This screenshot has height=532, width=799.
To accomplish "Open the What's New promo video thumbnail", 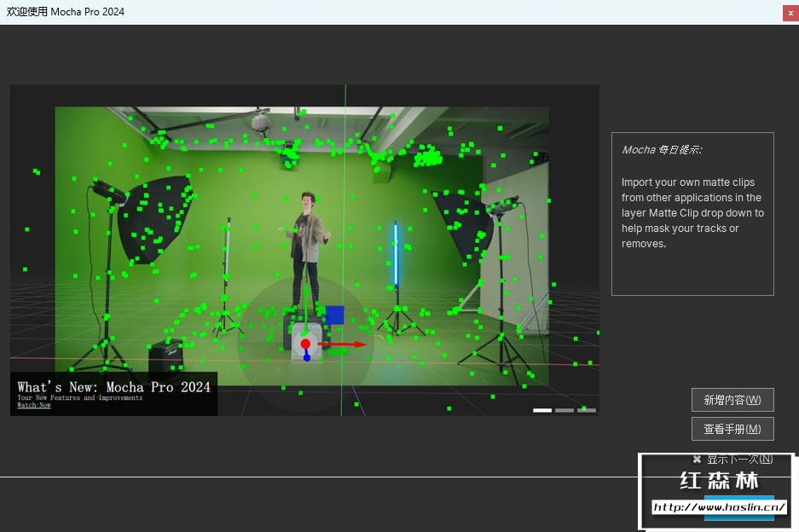I will point(304,250).
